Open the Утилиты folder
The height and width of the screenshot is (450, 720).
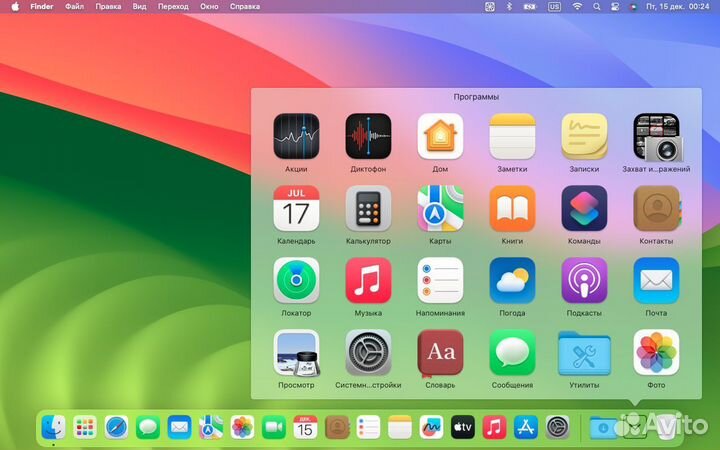[584, 354]
